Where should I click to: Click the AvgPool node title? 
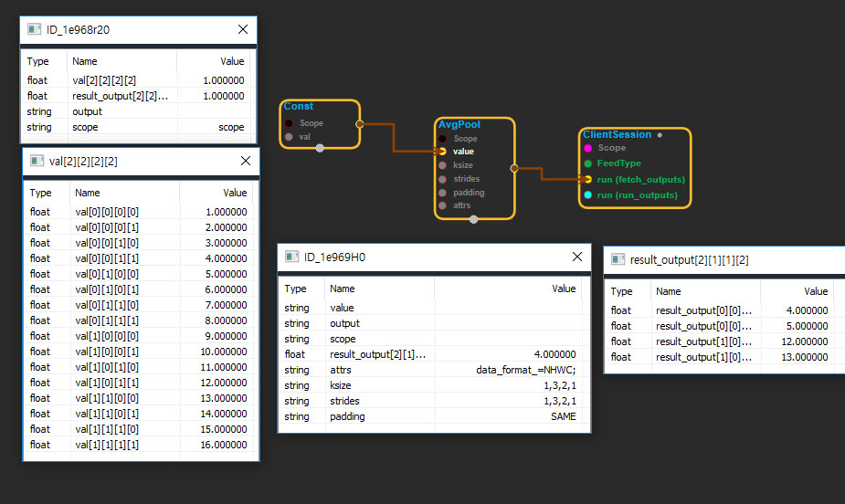pos(459,124)
